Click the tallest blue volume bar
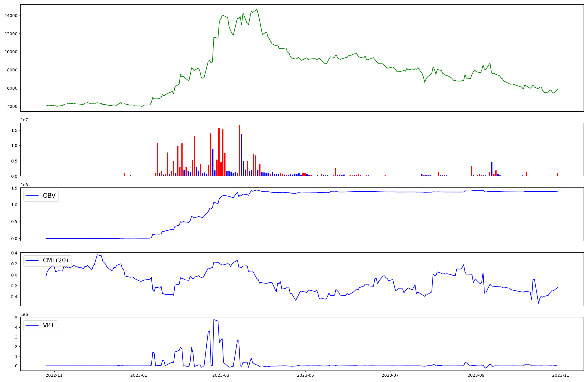The image size is (588, 382). coord(241,155)
